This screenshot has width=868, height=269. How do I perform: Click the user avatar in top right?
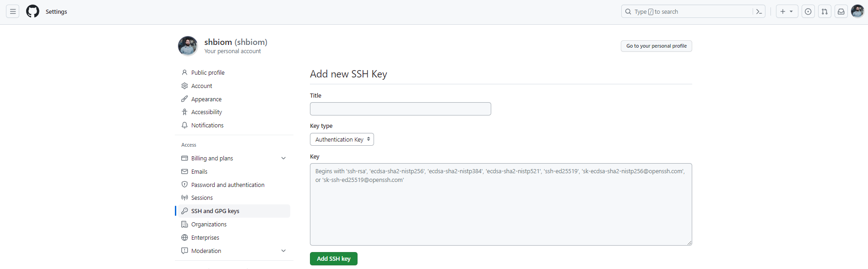(857, 11)
